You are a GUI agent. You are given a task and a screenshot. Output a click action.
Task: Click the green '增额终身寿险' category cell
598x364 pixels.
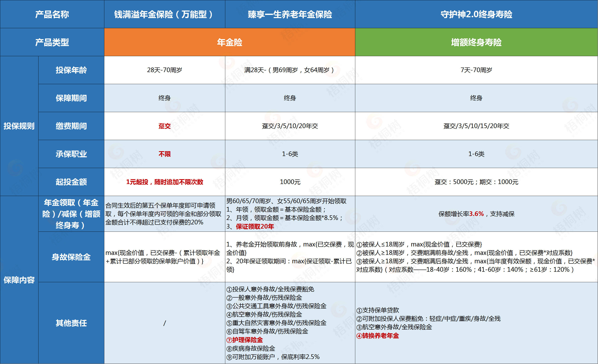tap(476, 42)
